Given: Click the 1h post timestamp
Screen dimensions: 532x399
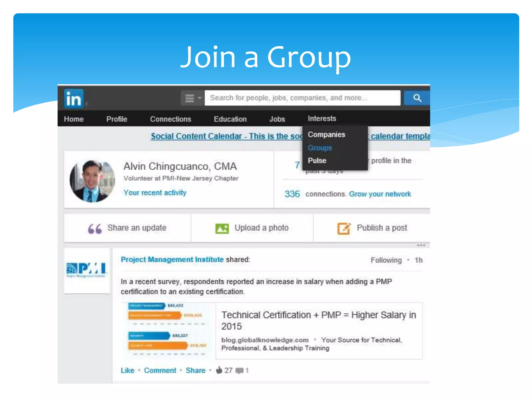Looking at the screenshot, I should coord(418,260).
